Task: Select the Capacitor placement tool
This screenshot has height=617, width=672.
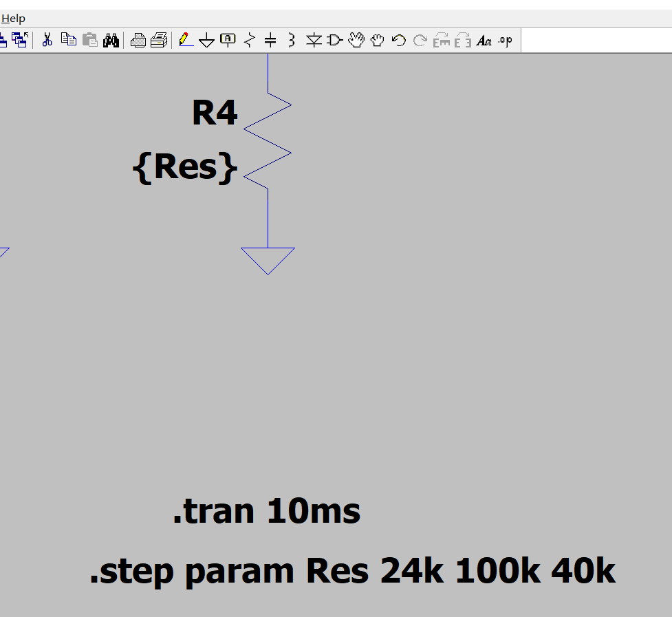Action: point(269,41)
